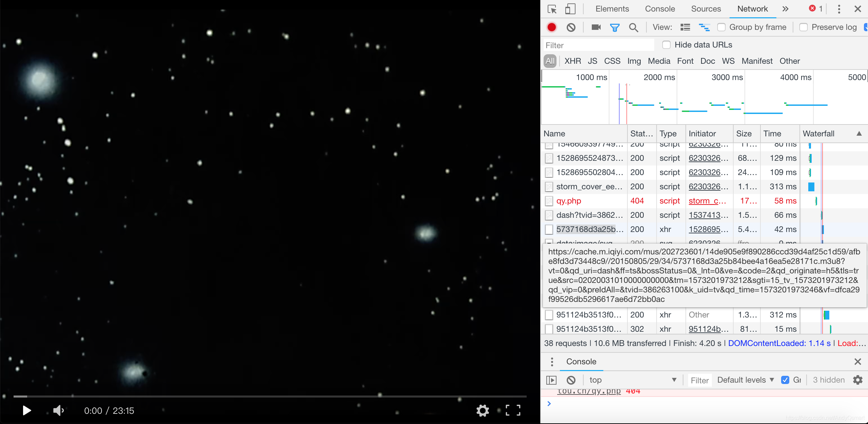The image size is (868, 424).
Task: Clear the network log
Action: tap(571, 27)
